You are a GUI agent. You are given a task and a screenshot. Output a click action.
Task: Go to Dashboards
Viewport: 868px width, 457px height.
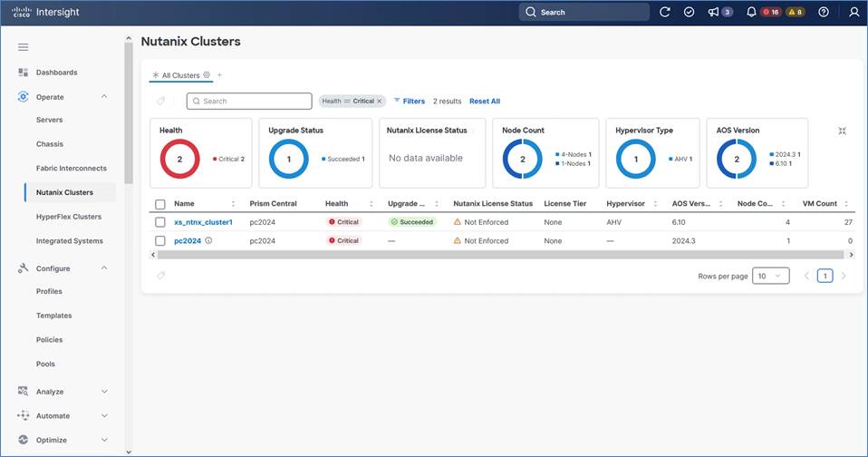[56, 73]
